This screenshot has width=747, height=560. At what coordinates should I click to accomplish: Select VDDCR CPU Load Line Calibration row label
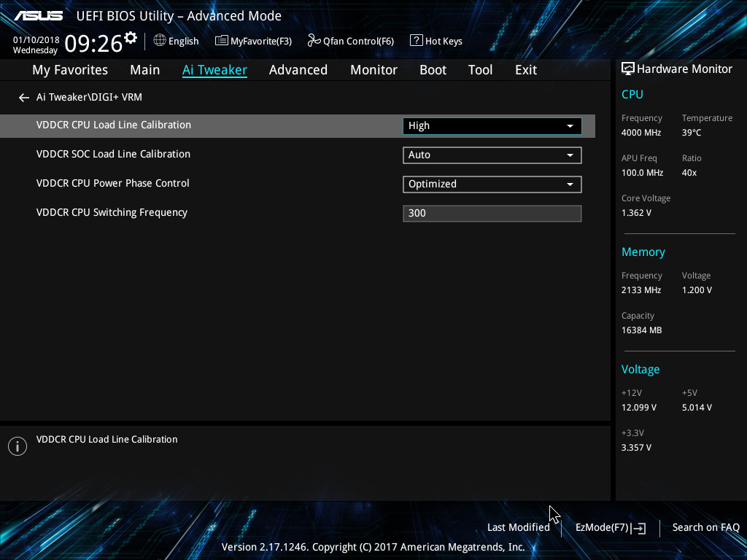point(113,125)
